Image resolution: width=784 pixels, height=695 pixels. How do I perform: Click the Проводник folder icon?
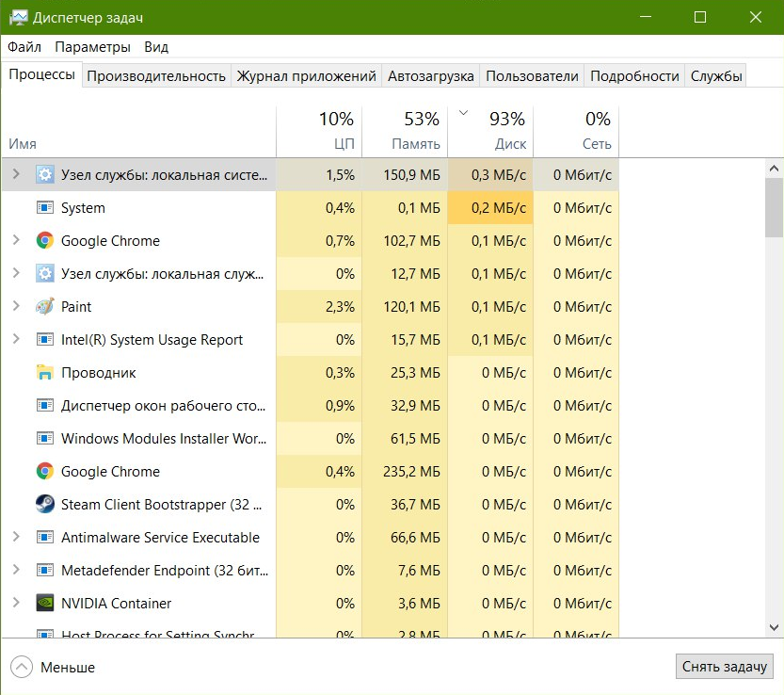[x=44, y=373]
